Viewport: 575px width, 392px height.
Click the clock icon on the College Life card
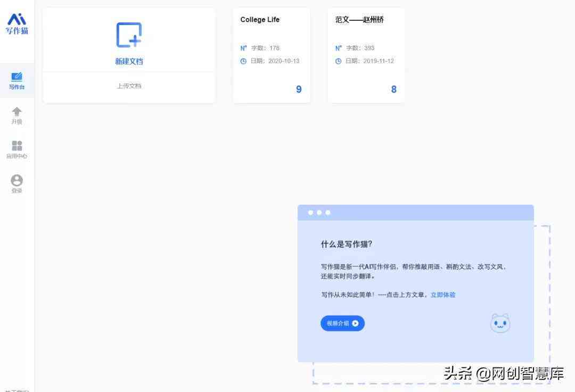(x=243, y=61)
